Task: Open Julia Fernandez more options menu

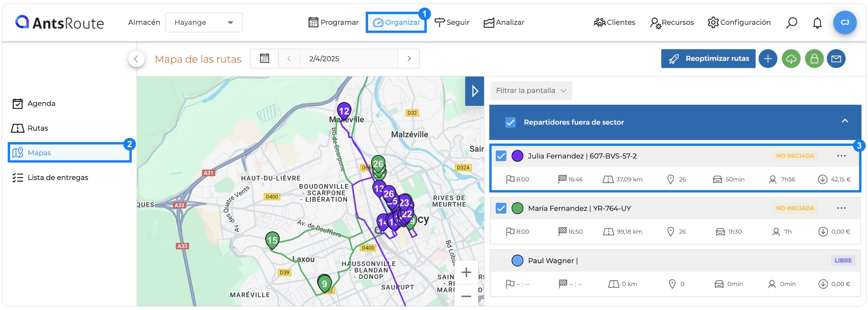Action: pos(841,156)
